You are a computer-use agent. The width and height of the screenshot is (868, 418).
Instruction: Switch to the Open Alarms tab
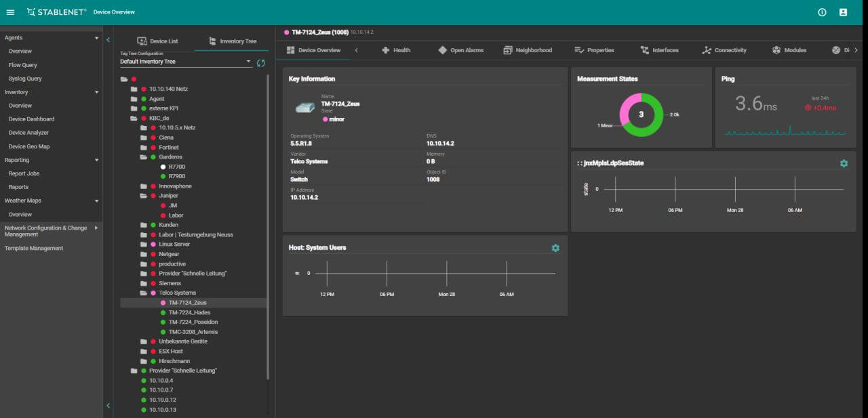click(460, 50)
